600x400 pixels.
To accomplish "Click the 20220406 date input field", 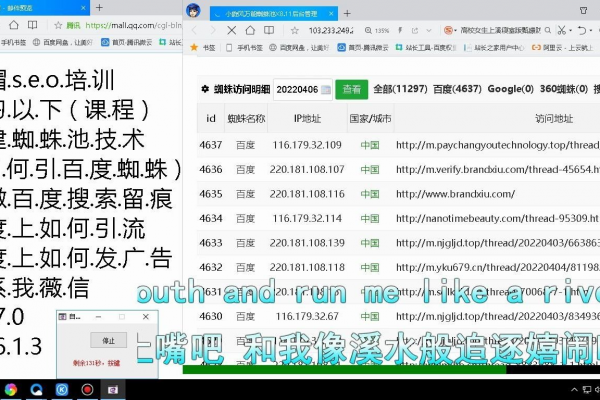I will point(296,89).
